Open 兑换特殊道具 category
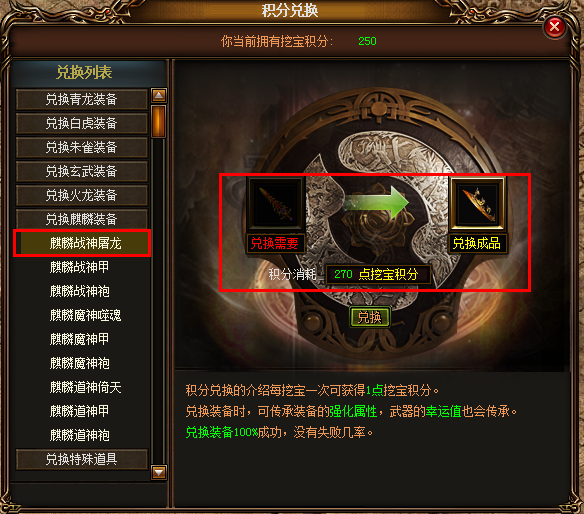The width and height of the screenshot is (584, 514). pyautogui.click(x=82, y=459)
